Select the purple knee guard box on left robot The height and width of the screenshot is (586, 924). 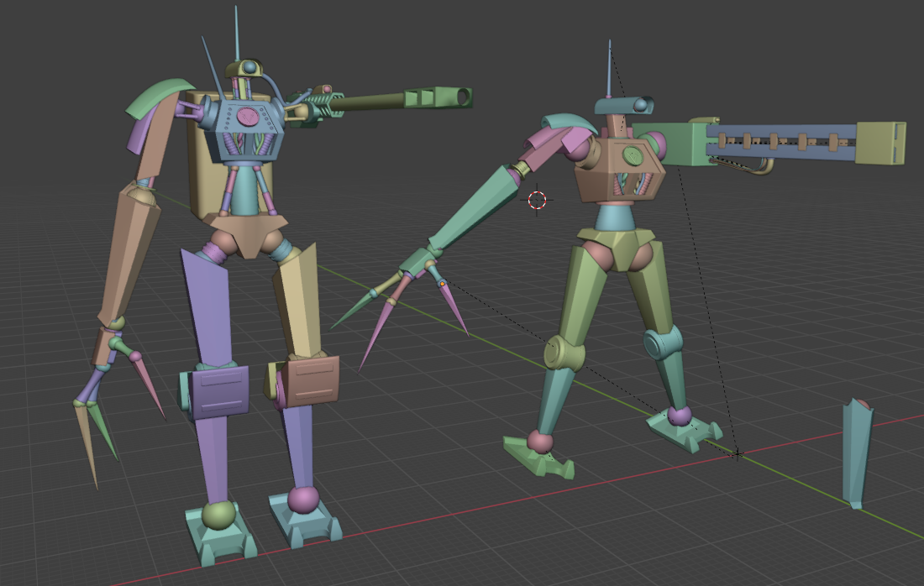coord(220,392)
